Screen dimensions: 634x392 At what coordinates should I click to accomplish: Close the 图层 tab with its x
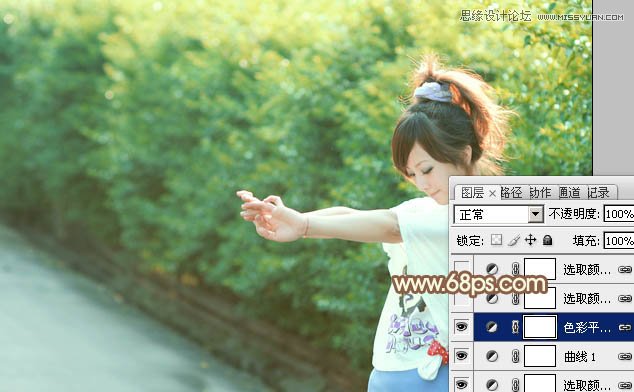click(492, 194)
